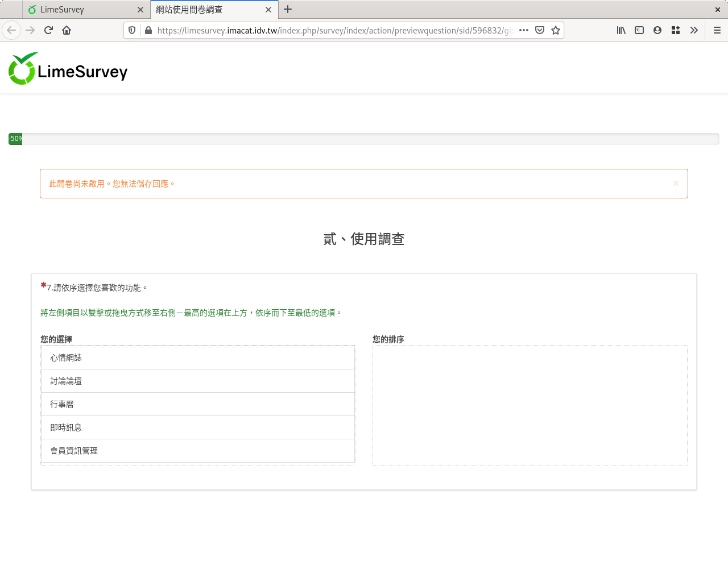Open a new browser tab

(288, 9)
